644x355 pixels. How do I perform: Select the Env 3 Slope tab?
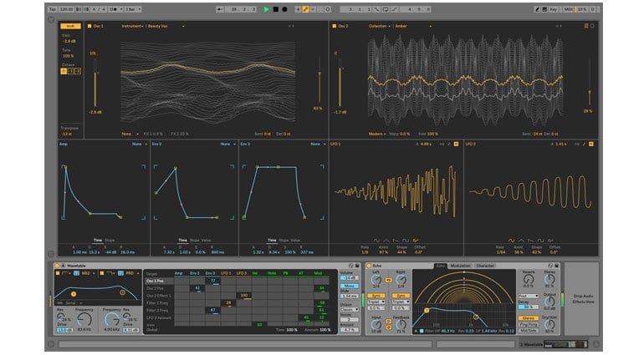284,240
